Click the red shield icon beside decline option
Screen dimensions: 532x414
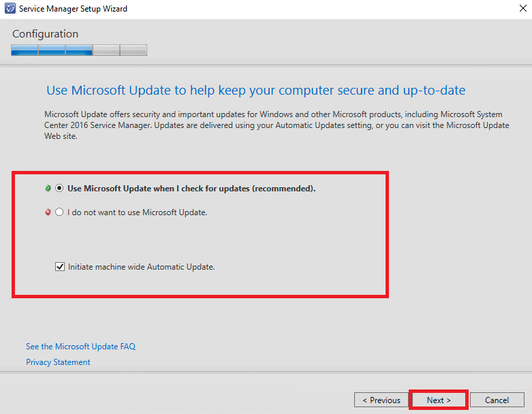[x=48, y=212]
